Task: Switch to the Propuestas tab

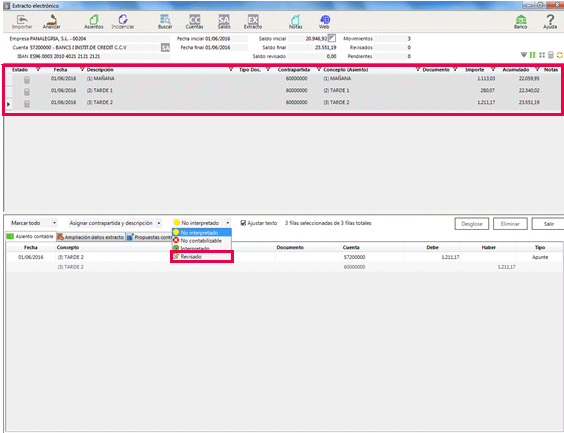Action: click(x=149, y=237)
